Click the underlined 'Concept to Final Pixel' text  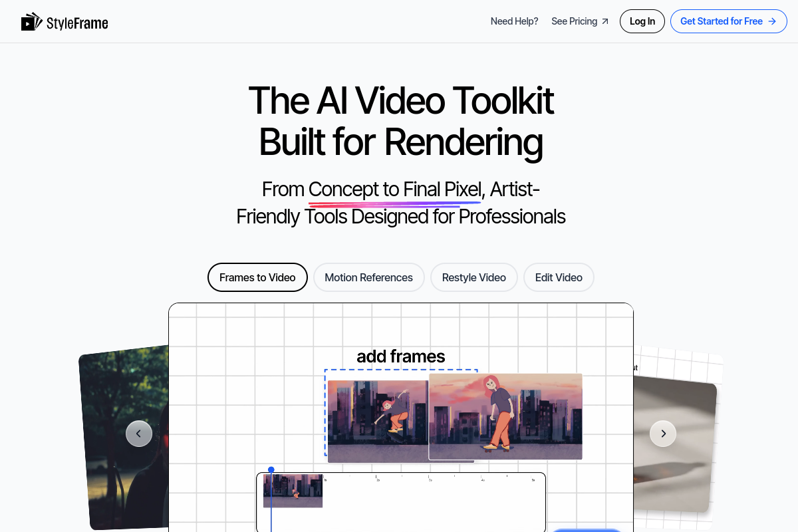click(394, 190)
